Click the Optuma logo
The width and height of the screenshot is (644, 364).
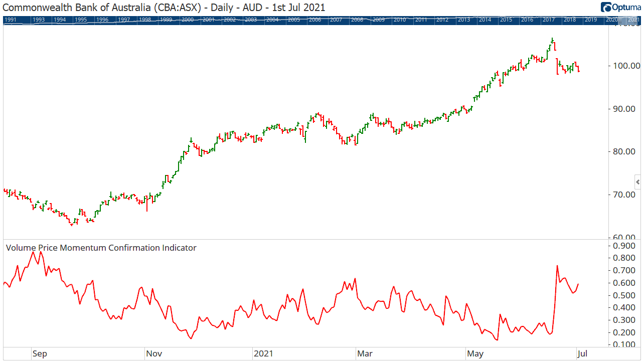click(620, 8)
